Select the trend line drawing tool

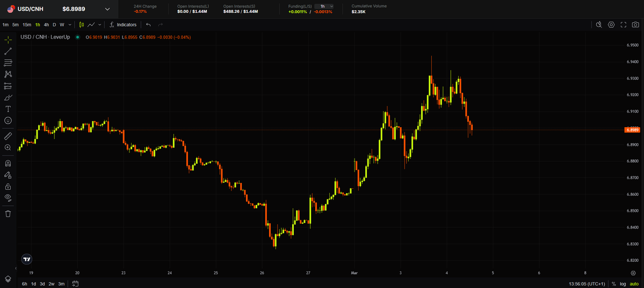[x=8, y=51]
